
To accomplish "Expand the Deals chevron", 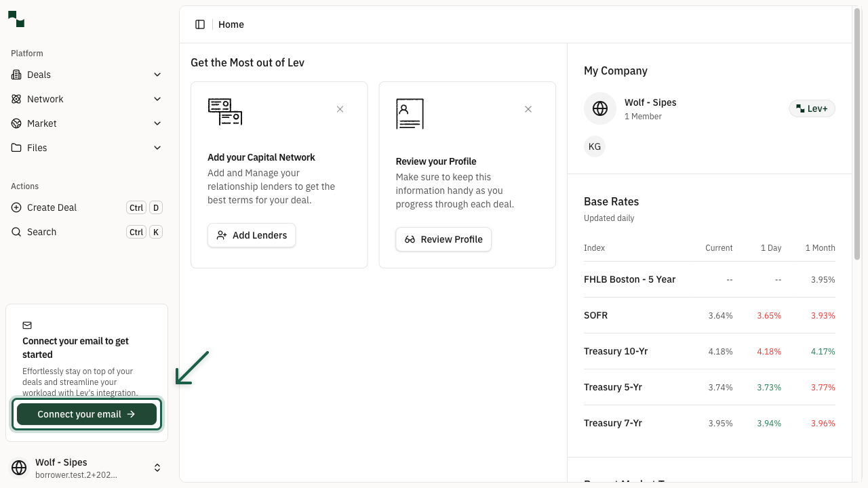I will click(157, 75).
